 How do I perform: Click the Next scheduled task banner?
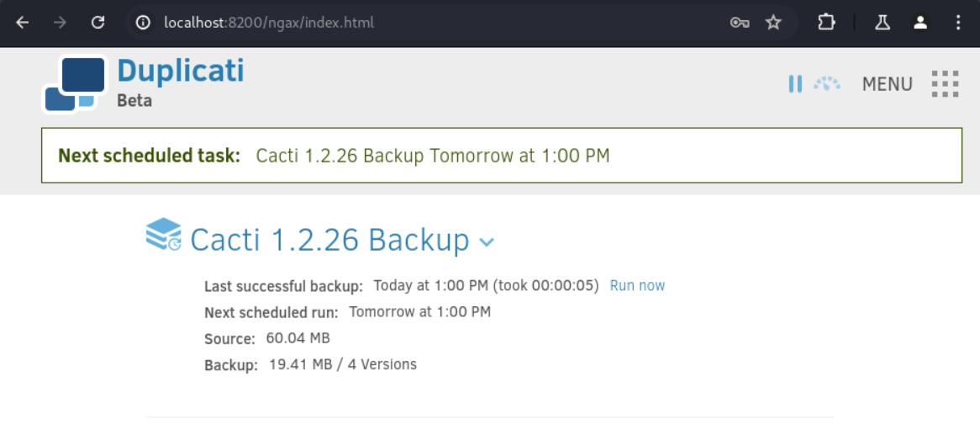click(501, 156)
